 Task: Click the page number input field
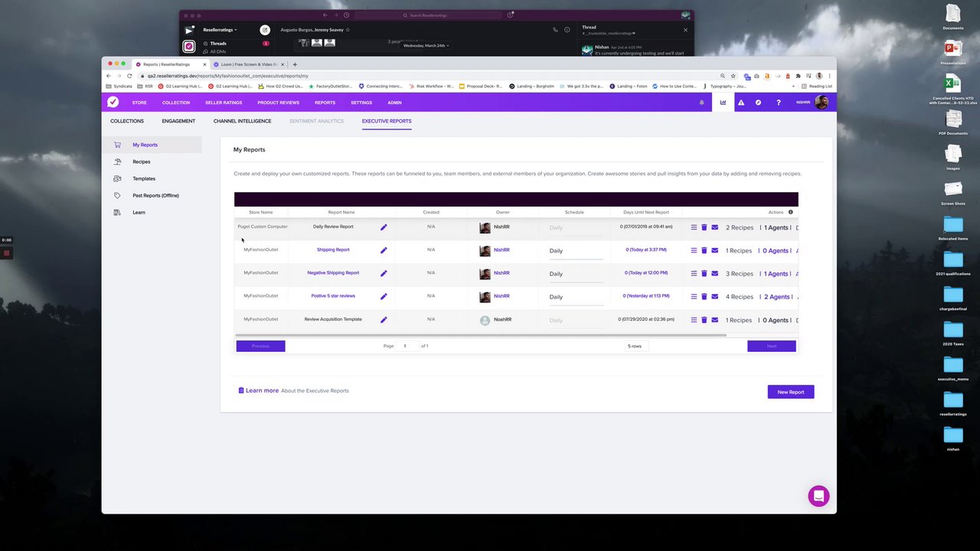[407, 346]
